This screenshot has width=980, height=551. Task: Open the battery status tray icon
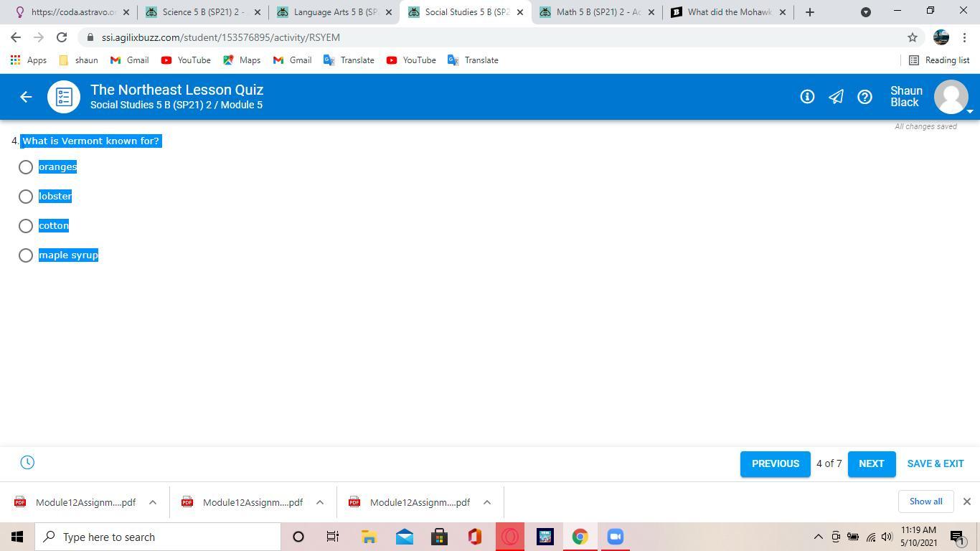point(853,537)
